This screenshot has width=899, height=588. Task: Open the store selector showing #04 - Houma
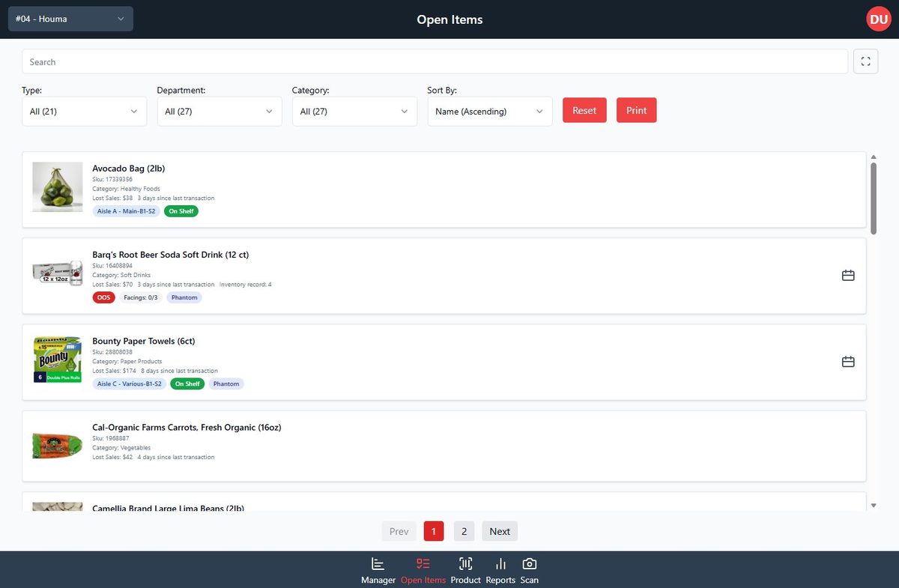[x=70, y=19]
